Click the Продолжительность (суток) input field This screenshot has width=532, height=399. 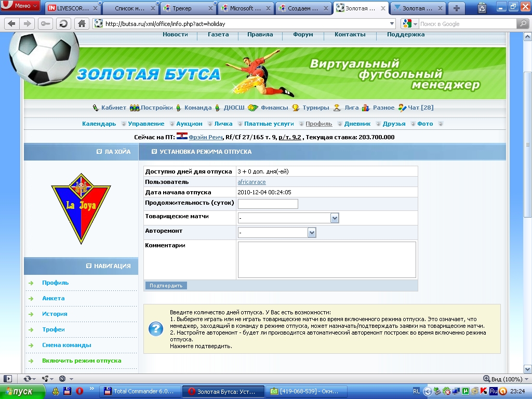(268, 204)
